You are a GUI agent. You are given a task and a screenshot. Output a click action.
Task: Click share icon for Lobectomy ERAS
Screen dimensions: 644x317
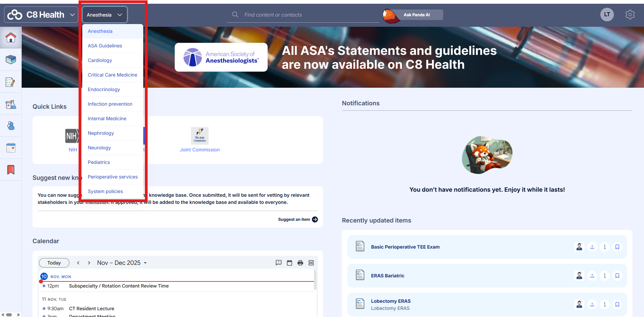(x=592, y=304)
